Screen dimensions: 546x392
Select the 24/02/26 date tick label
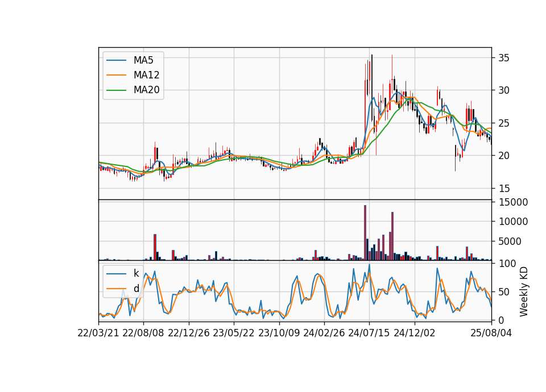click(x=324, y=333)
